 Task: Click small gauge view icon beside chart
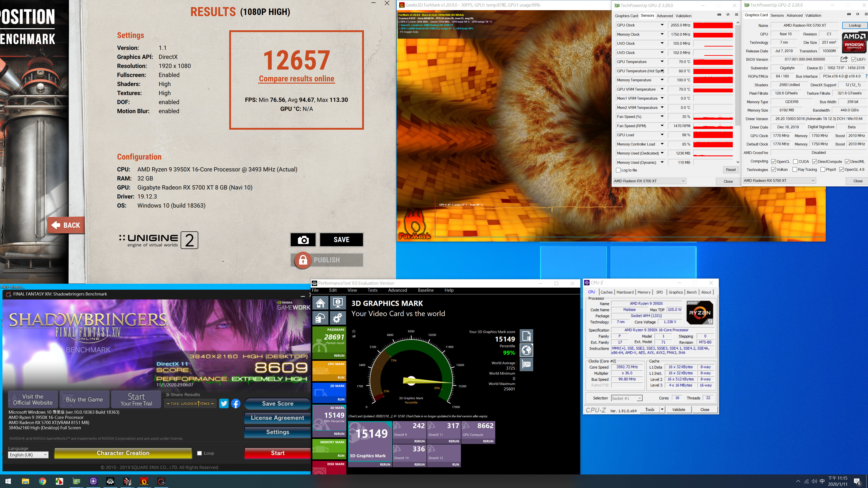(354, 331)
